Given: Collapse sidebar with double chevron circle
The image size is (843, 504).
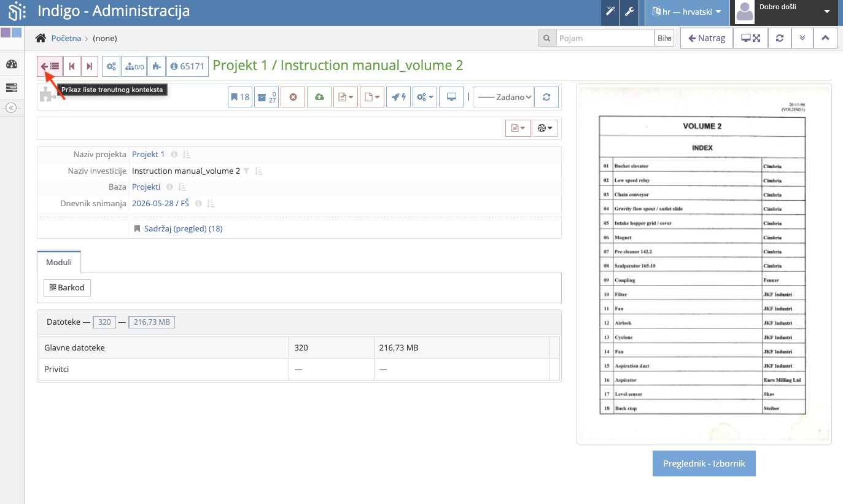Looking at the screenshot, I should [11, 108].
